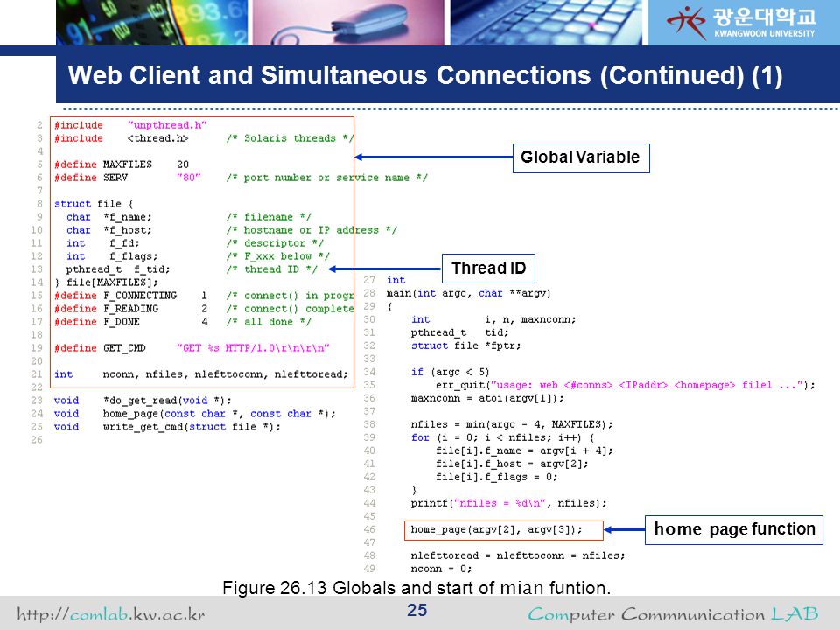This screenshot has height=630, width=840.
Task: Select the 'int i, n, maxnconn;' declaration
Action: tap(493, 320)
